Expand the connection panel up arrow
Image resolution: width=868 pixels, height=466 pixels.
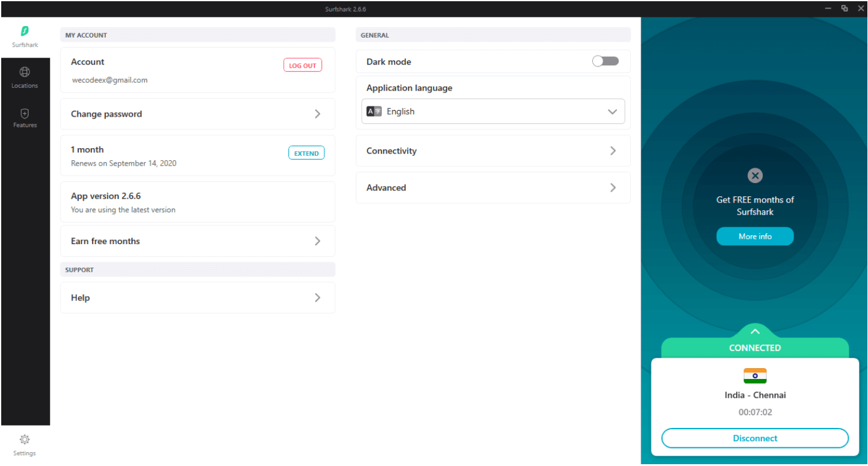point(755,331)
